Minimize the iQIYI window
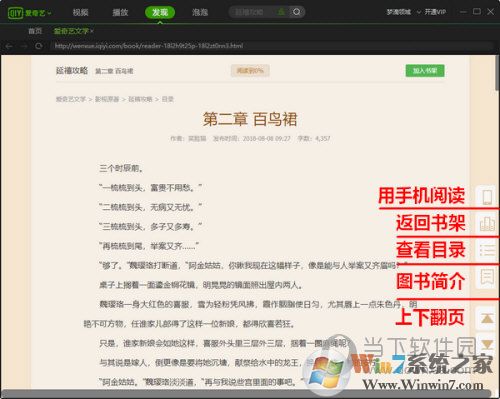The width and height of the screenshot is (500, 399). (463, 12)
